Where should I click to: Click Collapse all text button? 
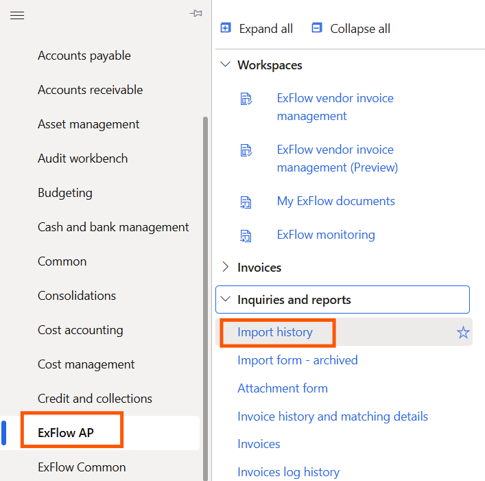pyautogui.click(x=360, y=29)
